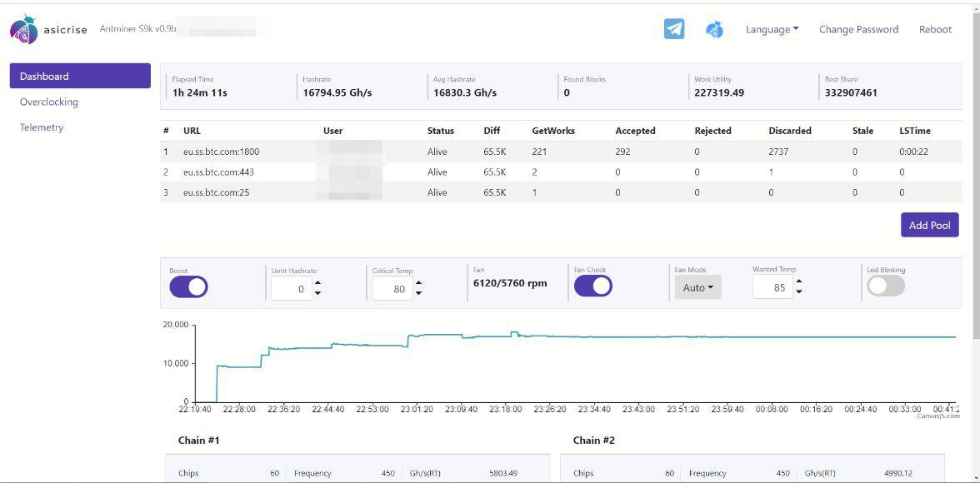Open the Telemetry page
This screenshot has width=980, height=483.
(x=42, y=127)
